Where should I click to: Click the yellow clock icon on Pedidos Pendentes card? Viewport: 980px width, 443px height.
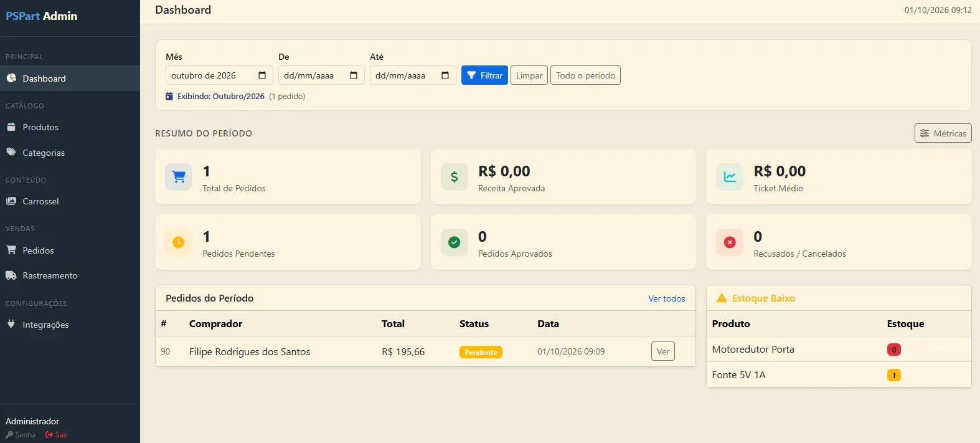pyautogui.click(x=179, y=242)
